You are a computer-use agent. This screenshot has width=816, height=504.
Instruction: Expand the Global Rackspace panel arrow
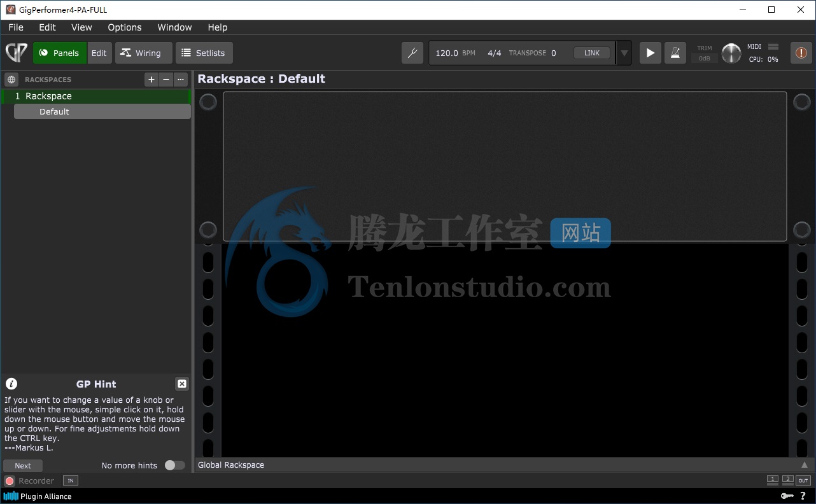(805, 465)
